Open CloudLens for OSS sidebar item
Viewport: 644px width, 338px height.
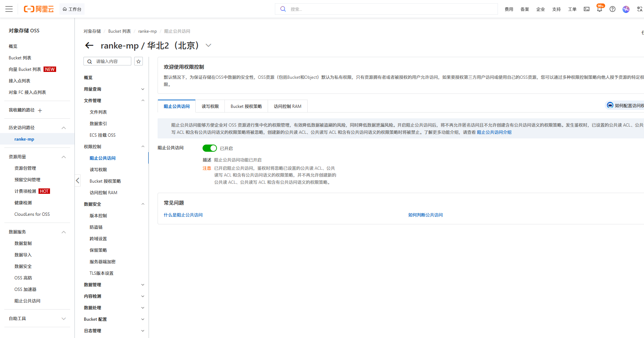click(x=32, y=214)
